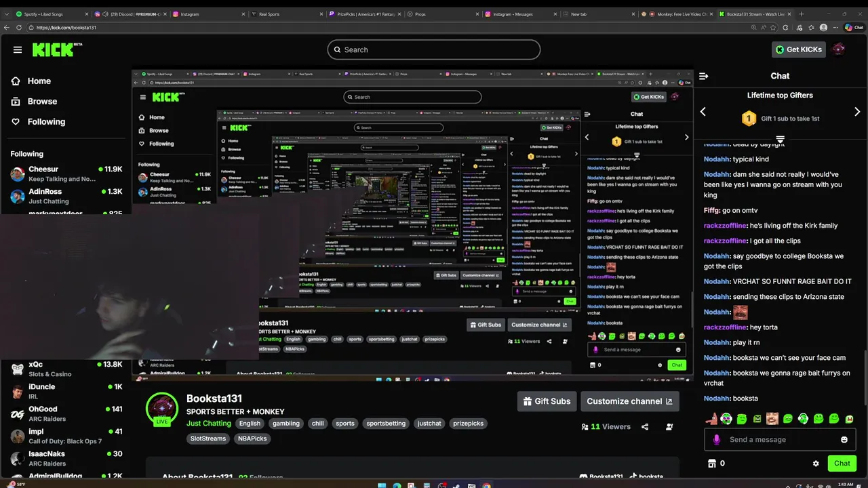
Task: Click the browser back arrow
Action: 7,27
